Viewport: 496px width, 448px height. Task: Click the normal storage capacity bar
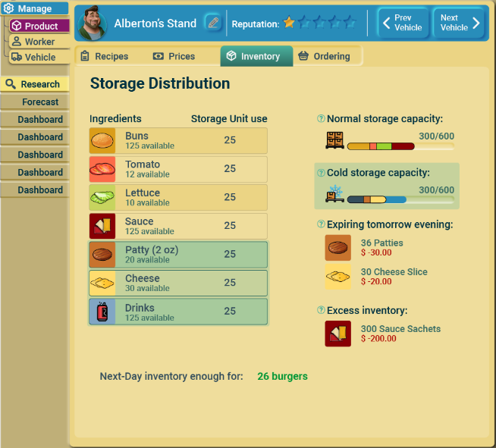coord(400,146)
